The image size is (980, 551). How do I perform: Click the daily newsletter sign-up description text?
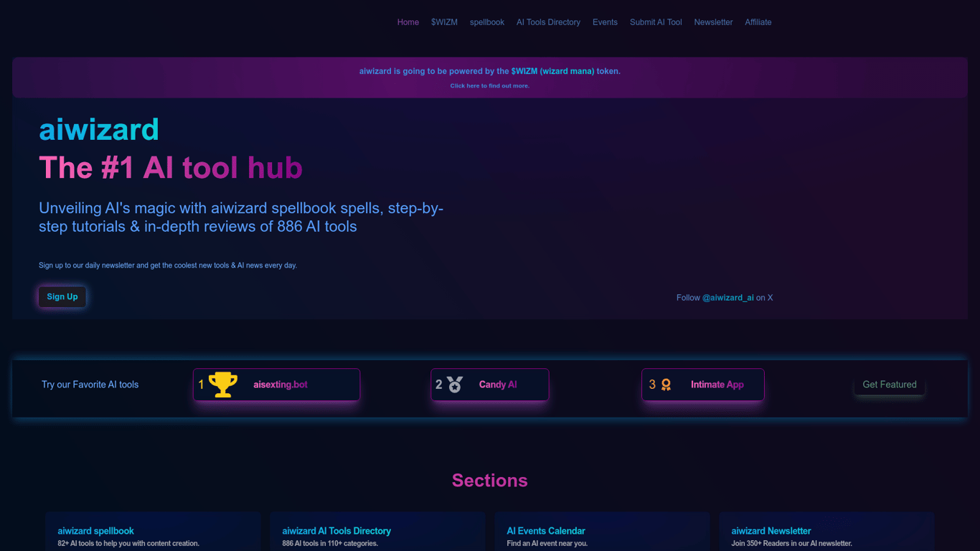[168, 265]
